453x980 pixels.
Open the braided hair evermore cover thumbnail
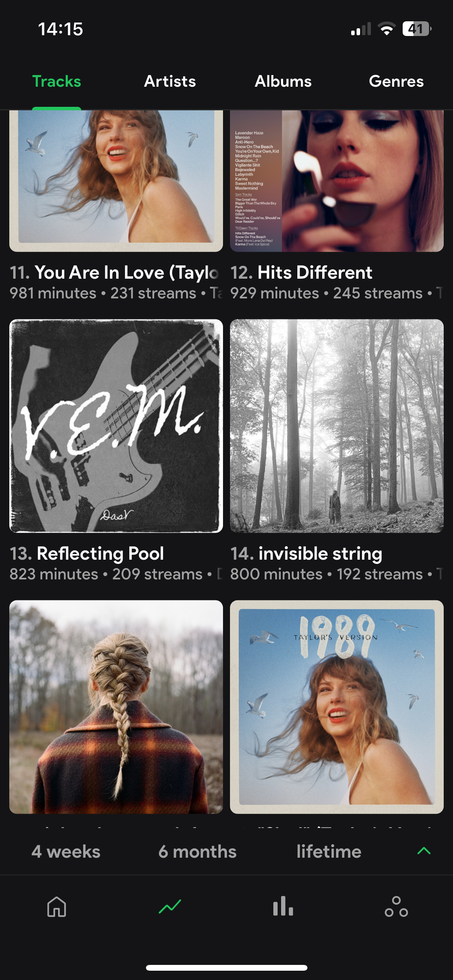tap(116, 707)
